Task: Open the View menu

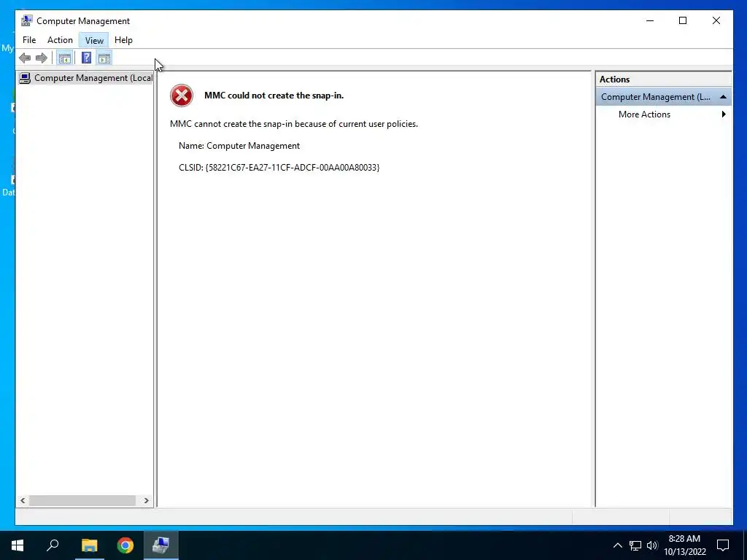Action: 94,40
